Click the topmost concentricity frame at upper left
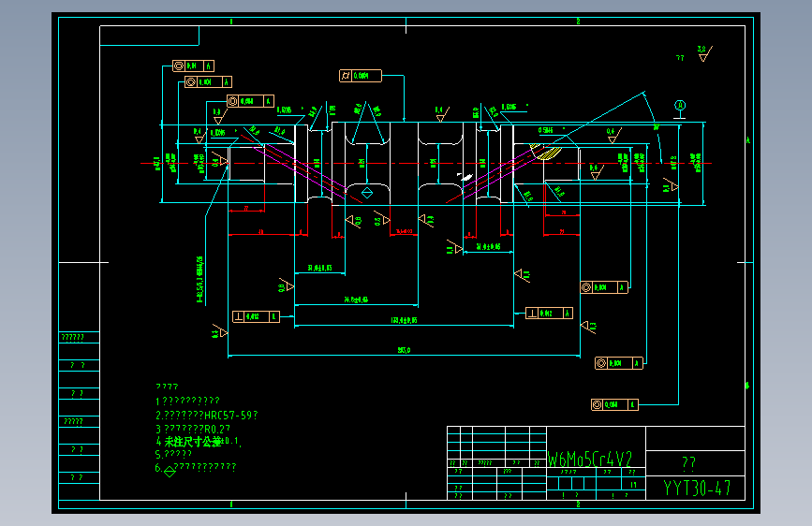Screen dimensions: 812x526 click(193, 66)
